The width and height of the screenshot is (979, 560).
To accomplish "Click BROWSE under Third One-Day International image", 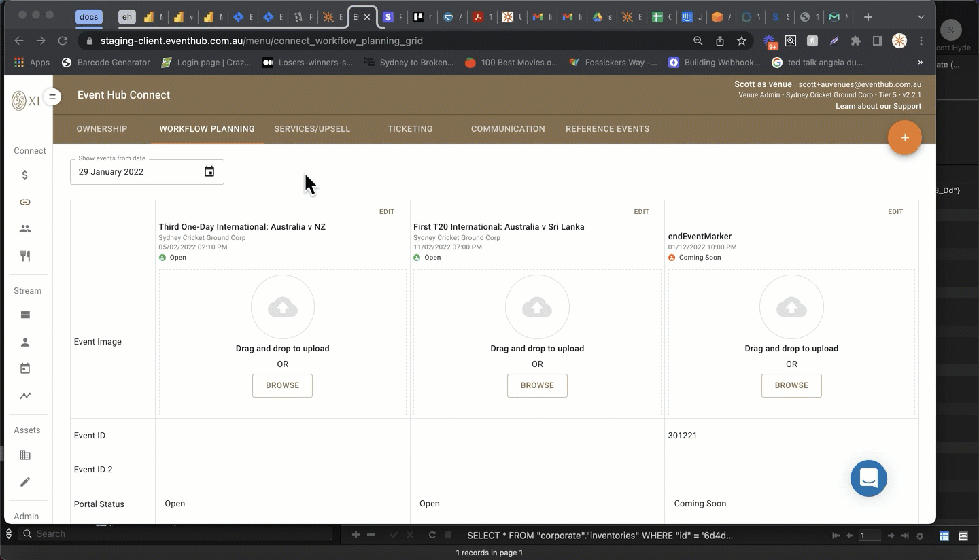I will [x=282, y=385].
